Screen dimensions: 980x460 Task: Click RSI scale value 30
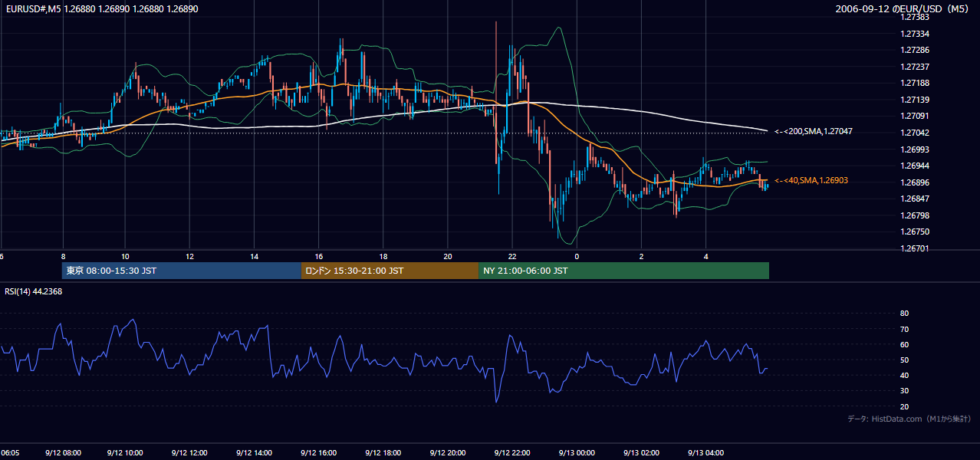click(x=904, y=391)
